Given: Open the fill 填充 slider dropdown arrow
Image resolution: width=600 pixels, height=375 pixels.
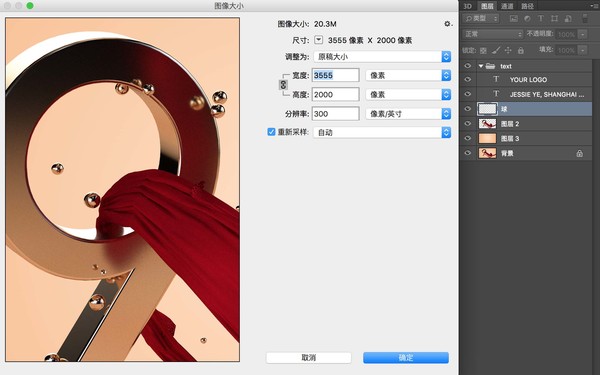Looking at the screenshot, I should (x=583, y=50).
